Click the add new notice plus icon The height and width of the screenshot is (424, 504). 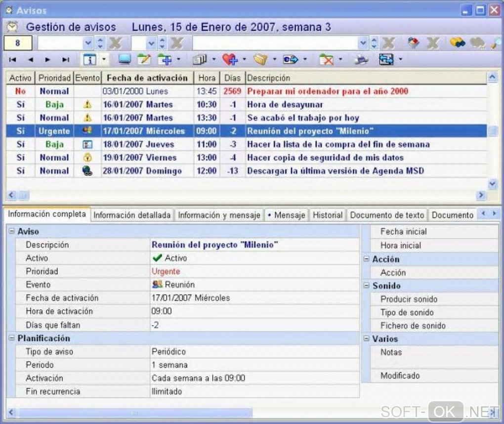[x=165, y=59]
